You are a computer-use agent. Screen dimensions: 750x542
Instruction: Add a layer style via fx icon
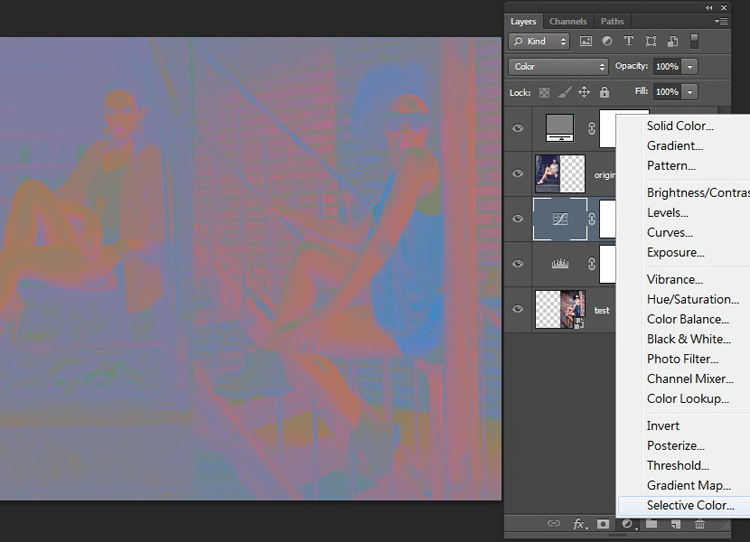pyautogui.click(x=580, y=524)
